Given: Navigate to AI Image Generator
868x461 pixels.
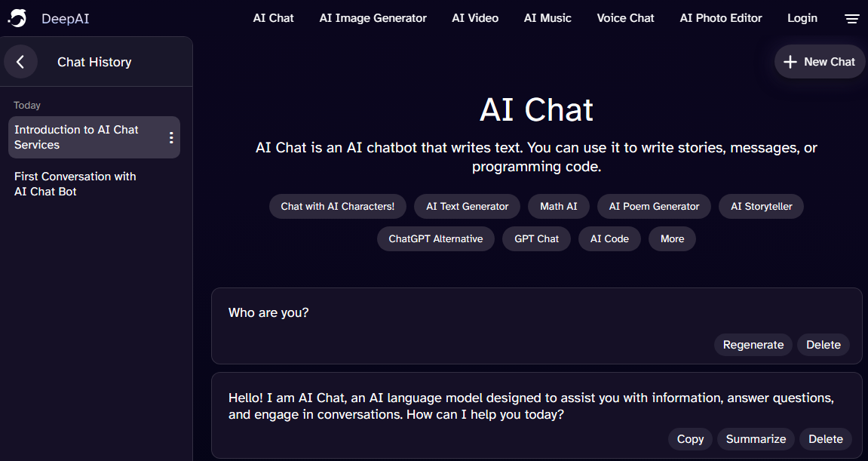Looking at the screenshot, I should (x=373, y=17).
